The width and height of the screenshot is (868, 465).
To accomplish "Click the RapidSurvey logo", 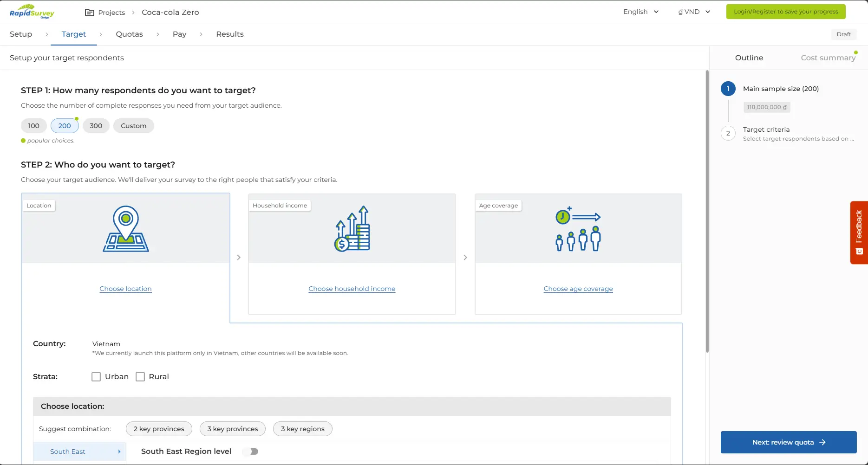I will [32, 12].
